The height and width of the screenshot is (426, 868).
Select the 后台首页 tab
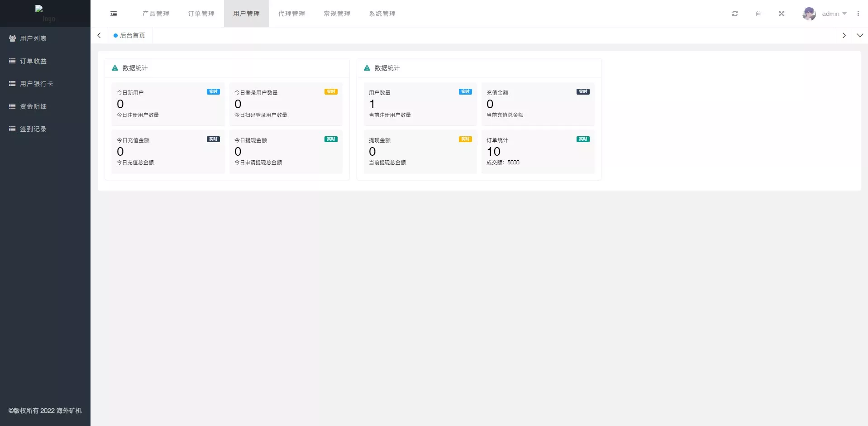coord(130,35)
